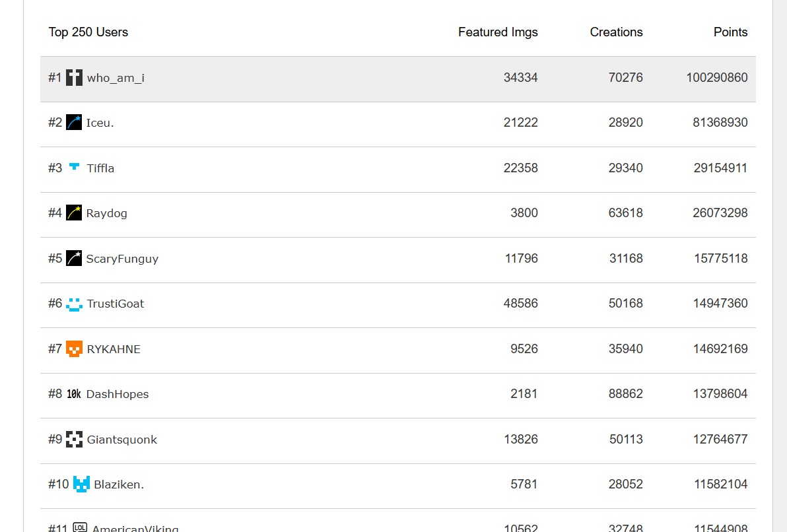Image resolution: width=787 pixels, height=532 pixels.
Task: Click the Creations column header
Action: pyautogui.click(x=616, y=32)
